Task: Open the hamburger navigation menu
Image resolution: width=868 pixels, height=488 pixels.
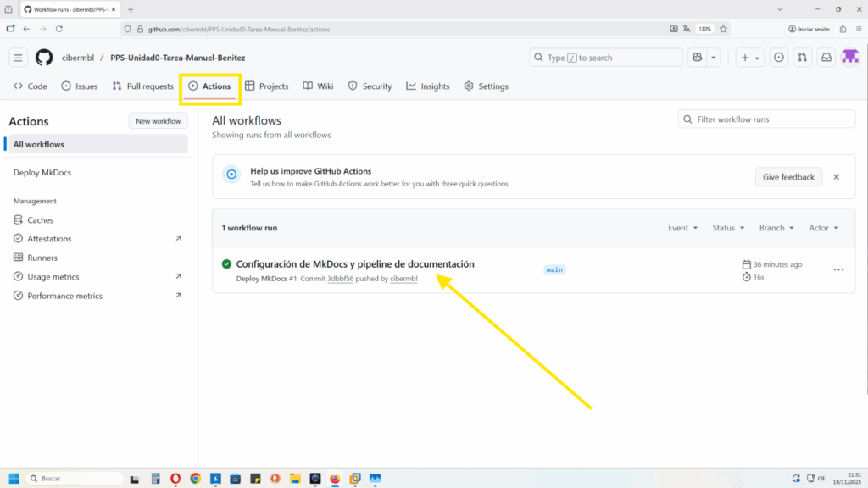Action: [x=19, y=58]
